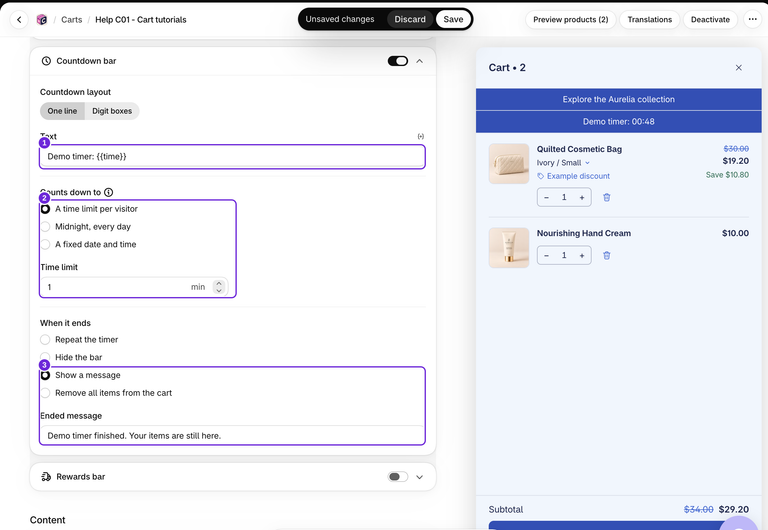Click the Explore the Aurelia collection banner
768x530 pixels.
click(619, 99)
